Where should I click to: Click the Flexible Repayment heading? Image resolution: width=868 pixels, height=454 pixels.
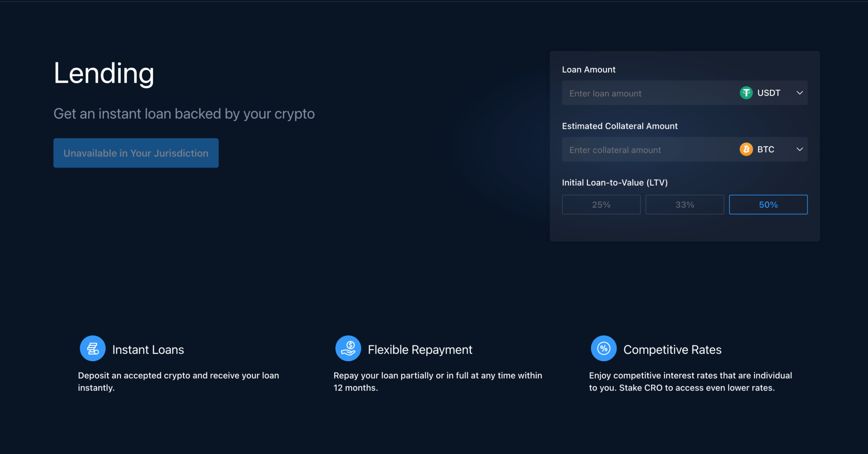[x=420, y=350]
